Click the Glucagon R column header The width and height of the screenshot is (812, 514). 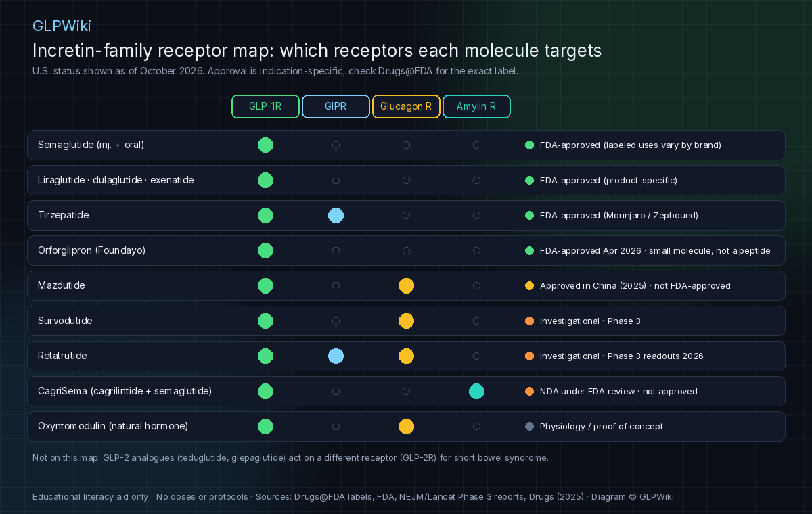coord(406,107)
